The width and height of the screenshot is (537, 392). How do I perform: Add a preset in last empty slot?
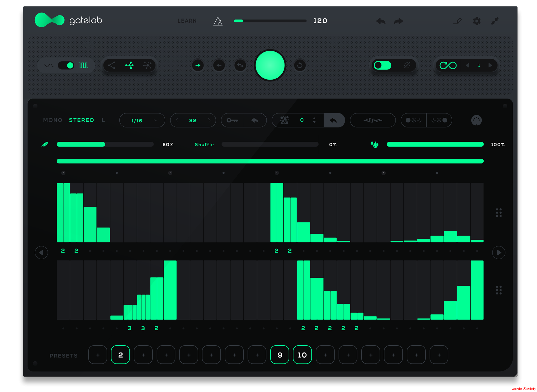point(439,355)
